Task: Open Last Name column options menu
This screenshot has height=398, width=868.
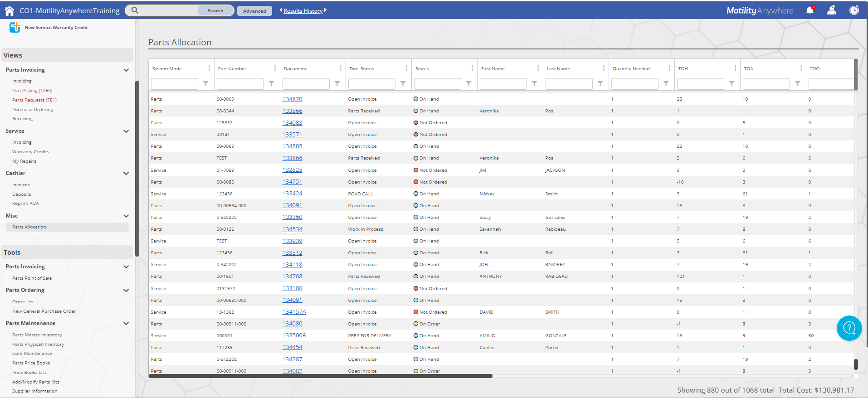Action: tap(604, 68)
